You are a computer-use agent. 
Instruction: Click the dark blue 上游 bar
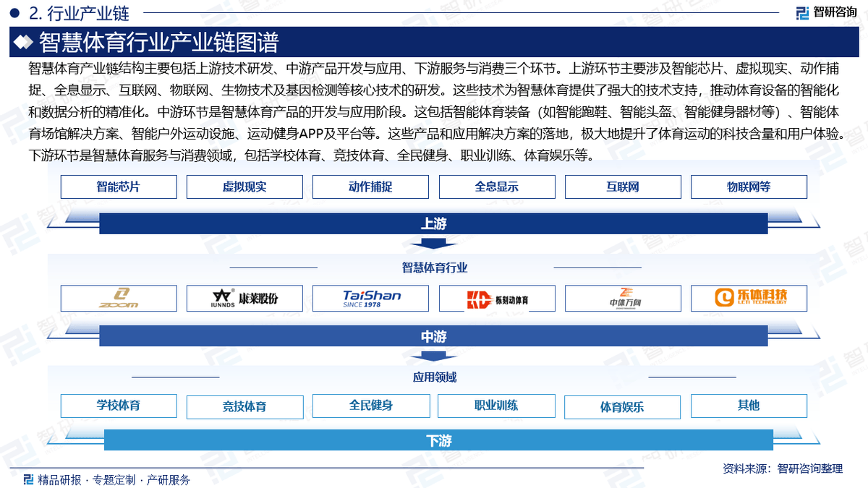tap(433, 223)
